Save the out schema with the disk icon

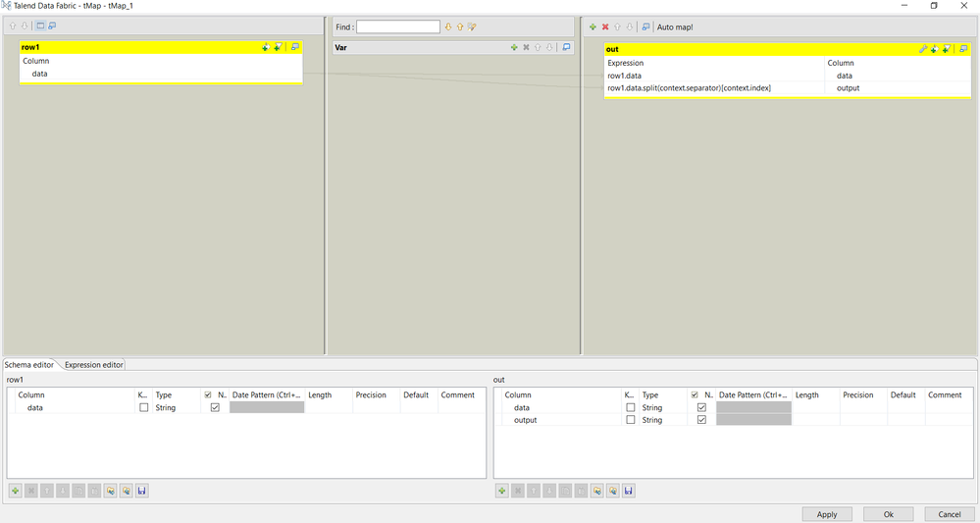[x=629, y=491]
